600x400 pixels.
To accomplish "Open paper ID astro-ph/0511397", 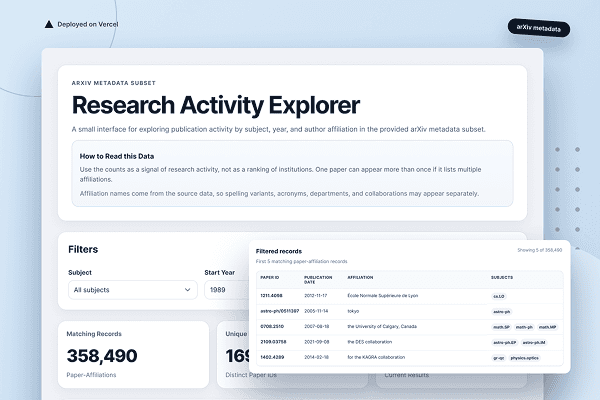I will [279, 311].
